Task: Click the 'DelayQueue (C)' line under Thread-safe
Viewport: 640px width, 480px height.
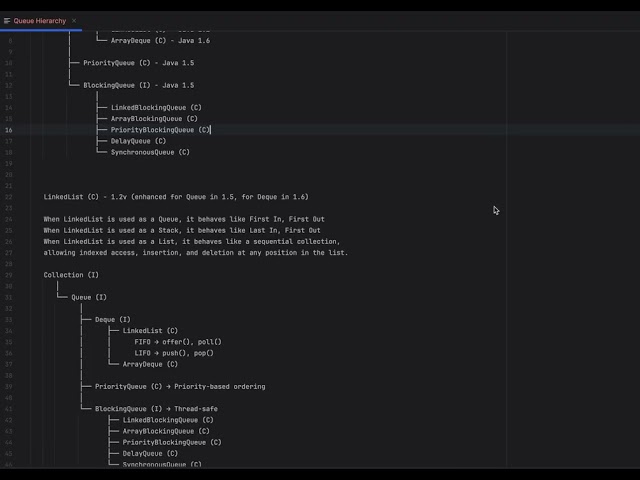Action: coord(150,453)
